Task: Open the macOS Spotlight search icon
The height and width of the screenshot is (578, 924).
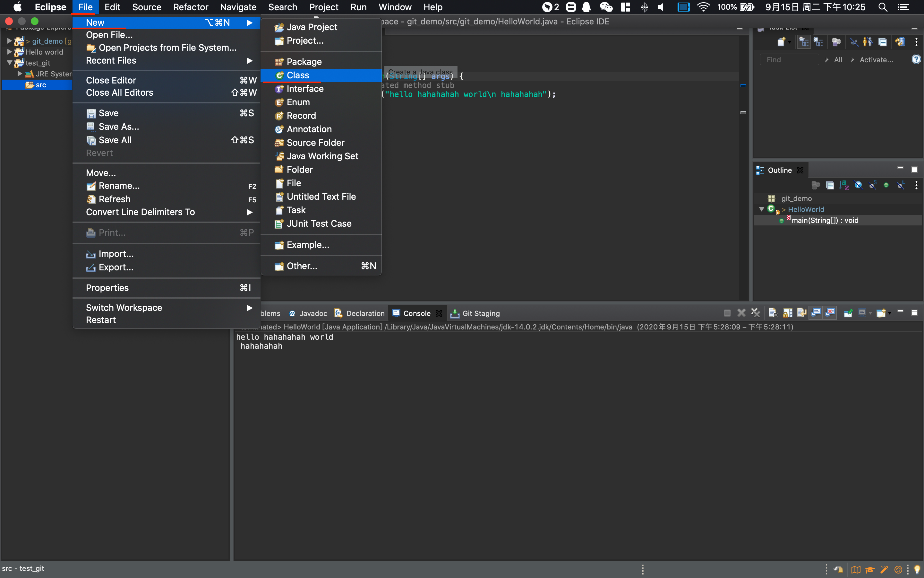Action: (x=883, y=7)
